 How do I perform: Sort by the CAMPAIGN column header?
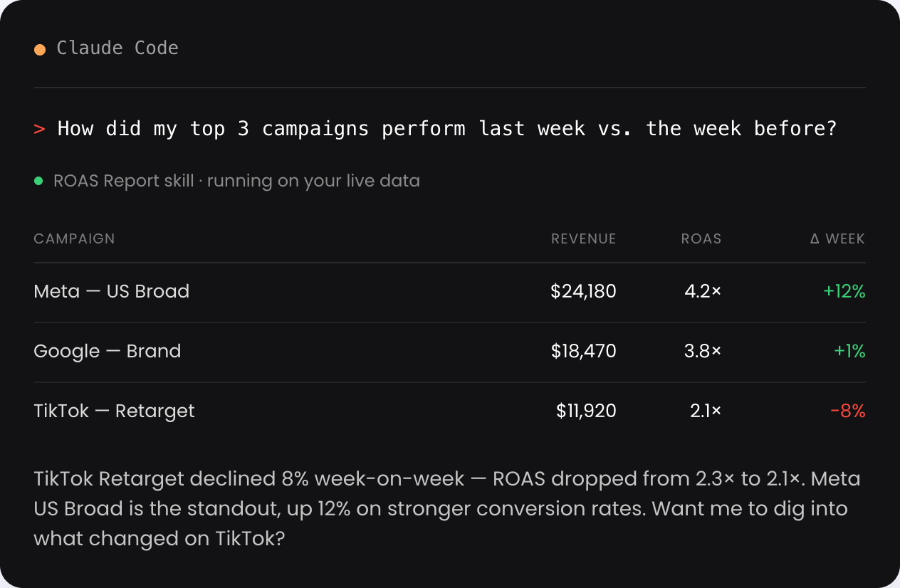[x=74, y=238]
